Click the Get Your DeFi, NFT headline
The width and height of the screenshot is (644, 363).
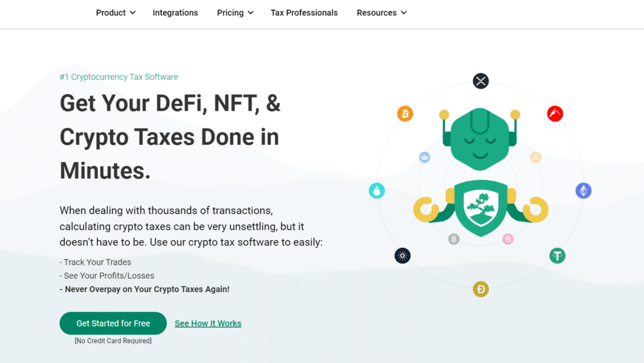point(170,137)
